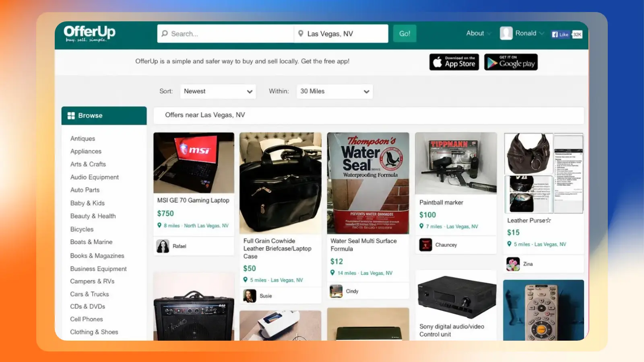Click the Facebook Like button
Viewport: 644px width, 362px height.
tap(561, 35)
